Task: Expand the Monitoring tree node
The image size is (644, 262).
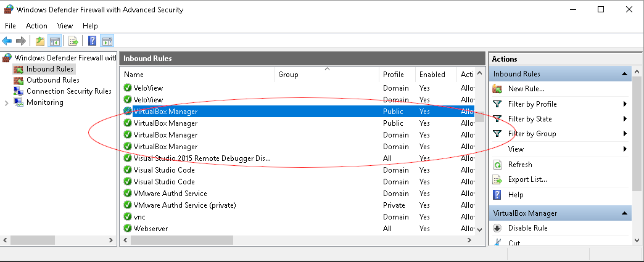Action: tap(6, 103)
